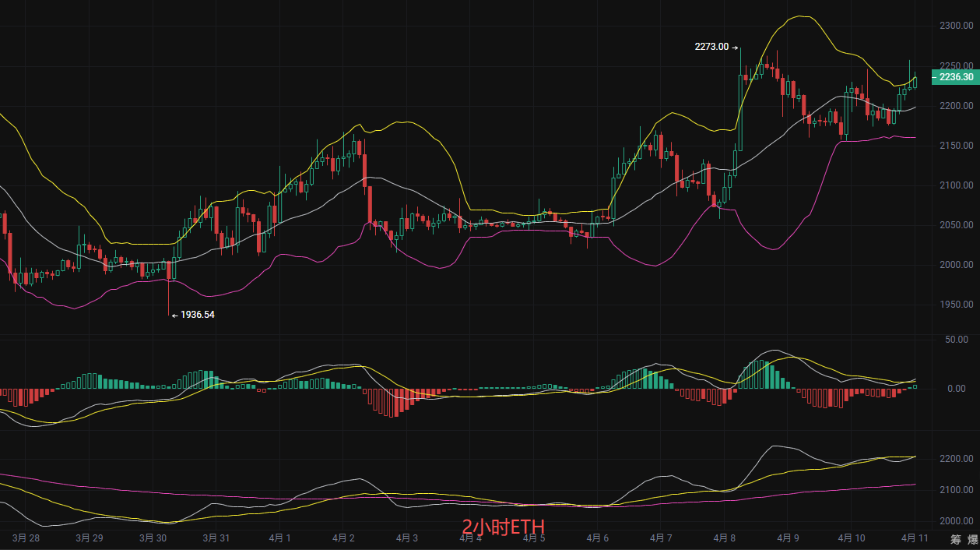Viewport: 980px width, 550px height.
Task: Click the 4月 3 date marker
Action: (406, 538)
